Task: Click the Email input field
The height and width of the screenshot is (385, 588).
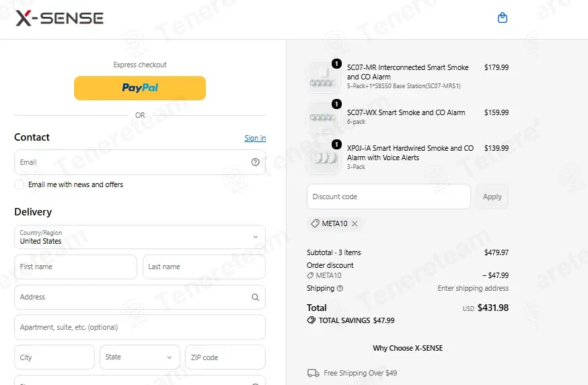Action: [140, 162]
